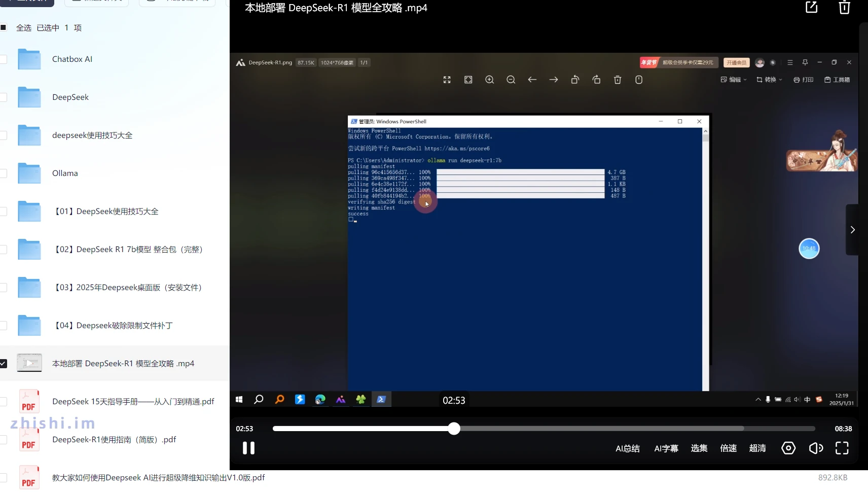Open 教大家如何使用Deepseek AI PDF file
The height and width of the screenshot is (494, 868).
pyautogui.click(x=158, y=478)
